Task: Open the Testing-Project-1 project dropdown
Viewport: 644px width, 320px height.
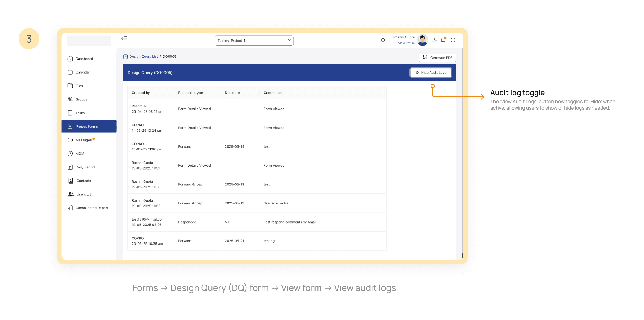Action: coord(254,41)
